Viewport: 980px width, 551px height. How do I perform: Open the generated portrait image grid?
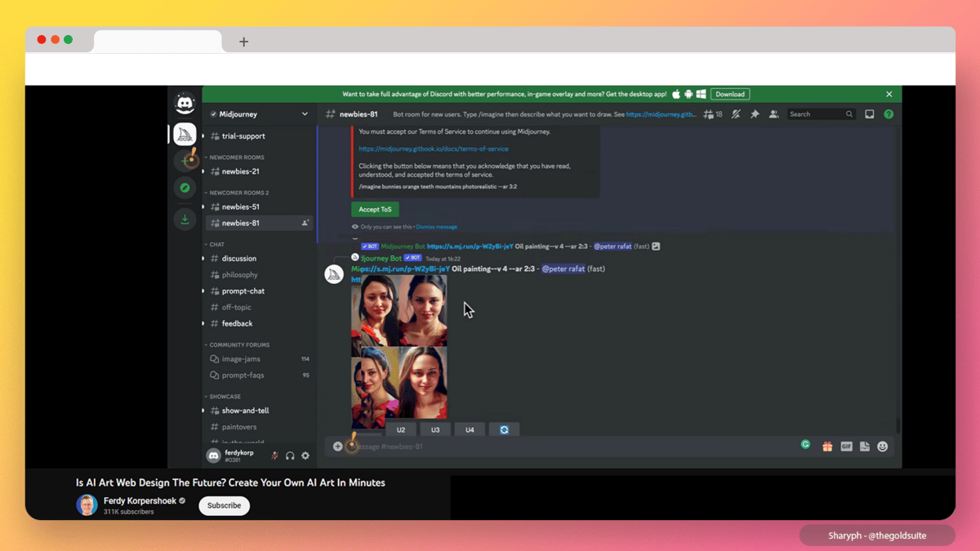399,352
